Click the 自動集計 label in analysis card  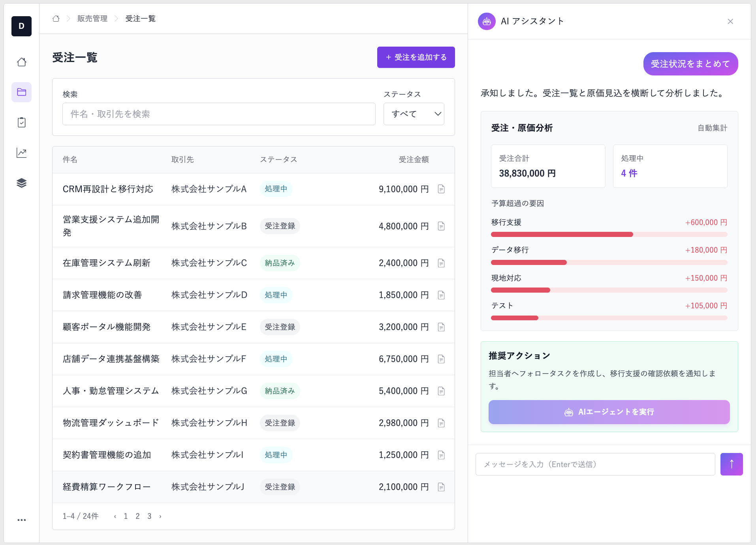click(x=712, y=128)
